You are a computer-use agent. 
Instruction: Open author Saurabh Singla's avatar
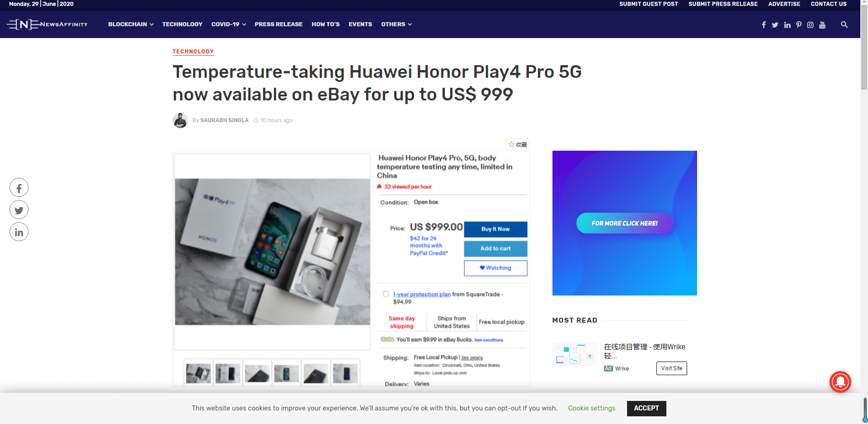coord(180,120)
